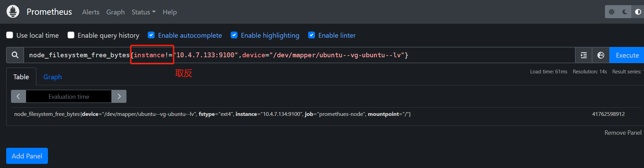Image resolution: width=644 pixels, height=168 pixels.
Task: Click the Add Panel button
Action: tap(27, 156)
